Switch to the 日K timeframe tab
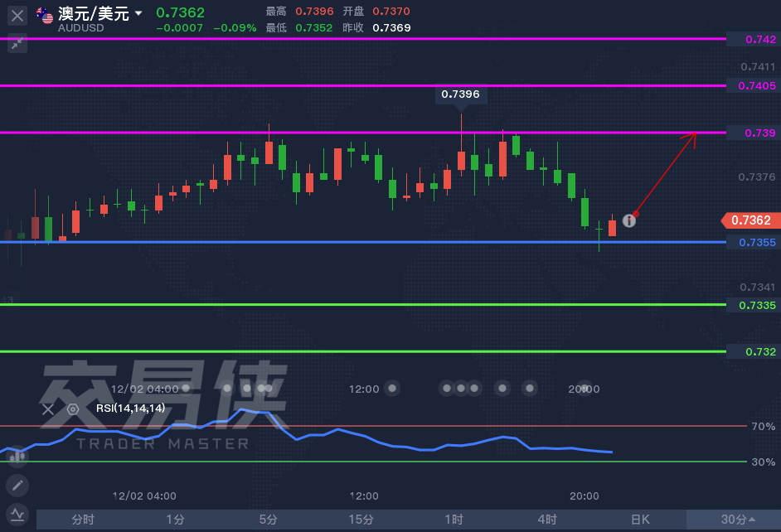The image size is (781, 532). point(640,520)
